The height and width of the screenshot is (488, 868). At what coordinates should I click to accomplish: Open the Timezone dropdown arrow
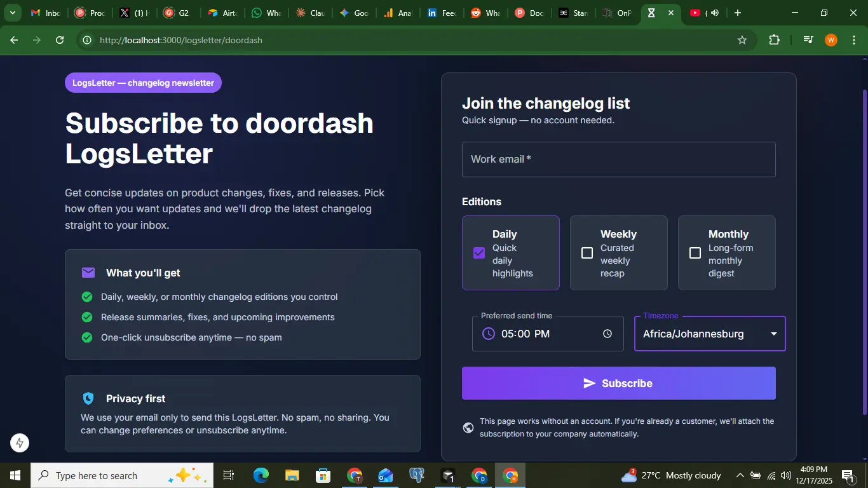coord(773,334)
